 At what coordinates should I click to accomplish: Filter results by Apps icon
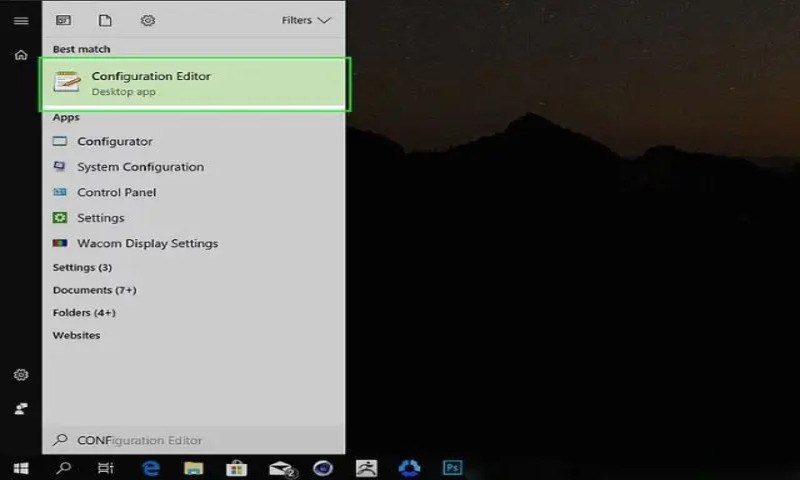pyautogui.click(x=63, y=20)
